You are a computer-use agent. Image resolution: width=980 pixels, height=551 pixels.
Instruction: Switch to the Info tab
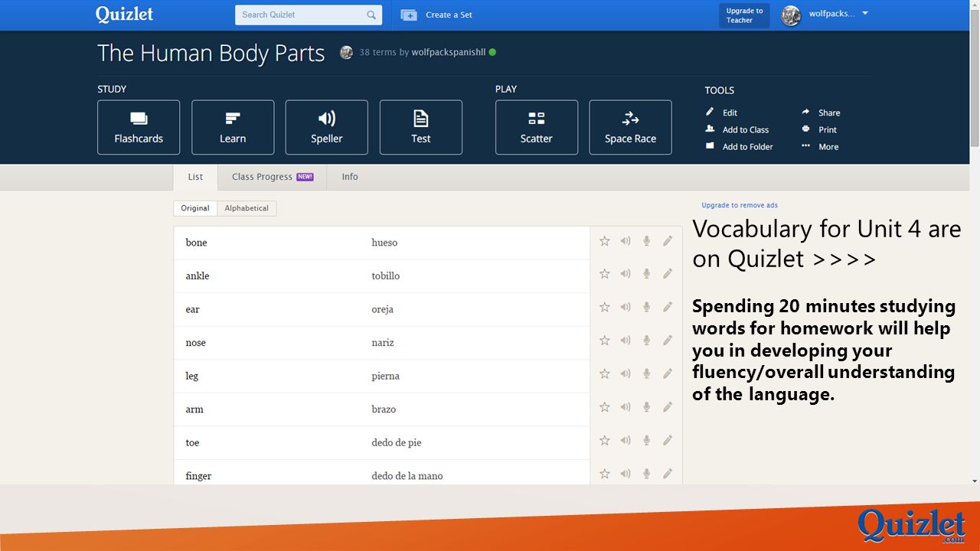tap(350, 177)
